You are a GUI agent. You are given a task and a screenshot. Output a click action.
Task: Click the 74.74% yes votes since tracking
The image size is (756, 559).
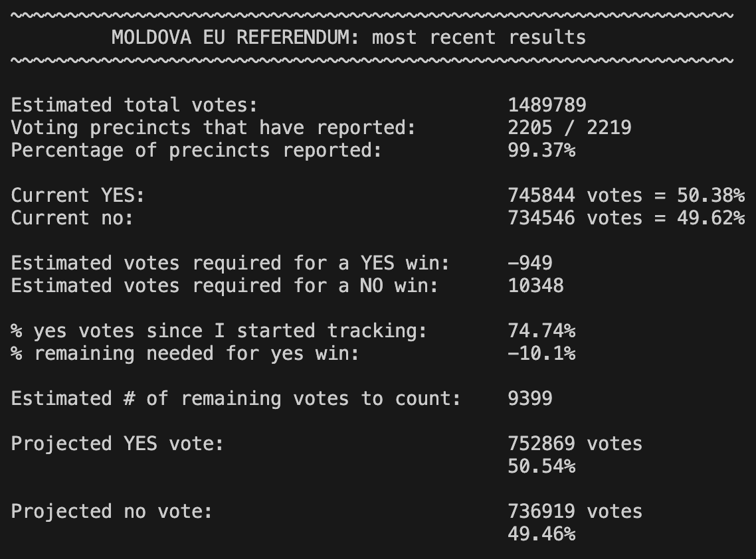pos(541,331)
